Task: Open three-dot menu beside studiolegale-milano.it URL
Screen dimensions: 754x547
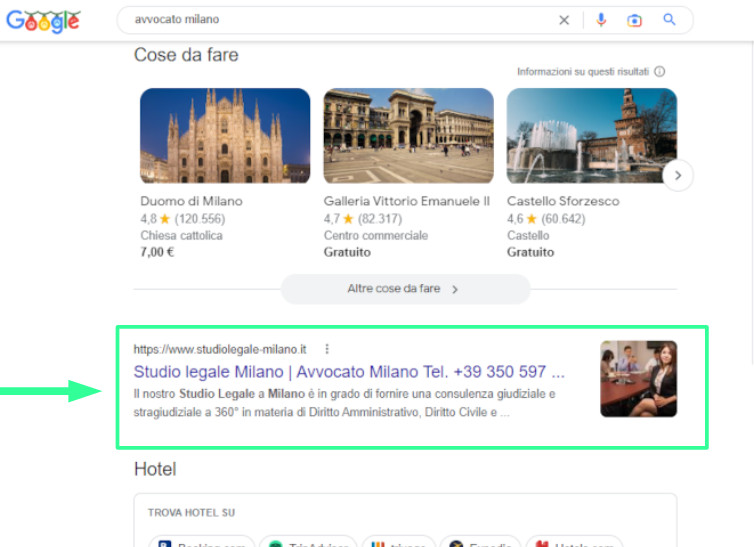Action: click(x=327, y=349)
